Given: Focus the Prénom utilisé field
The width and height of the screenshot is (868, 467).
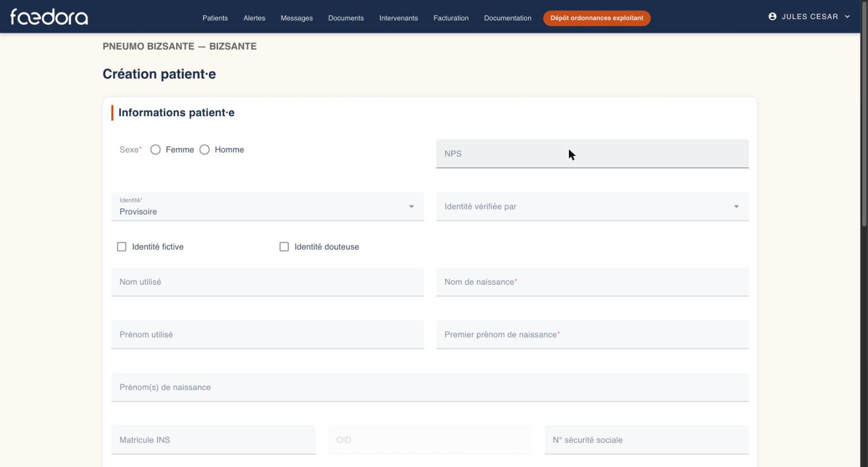Looking at the screenshot, I should point(267,335).
